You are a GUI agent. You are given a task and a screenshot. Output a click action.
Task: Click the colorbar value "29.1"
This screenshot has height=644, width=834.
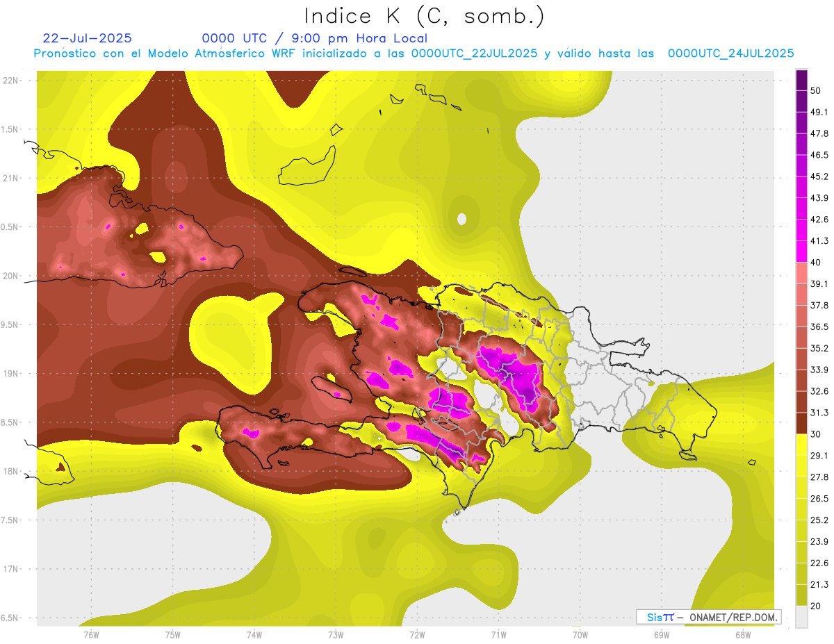(x=819, y=456)
